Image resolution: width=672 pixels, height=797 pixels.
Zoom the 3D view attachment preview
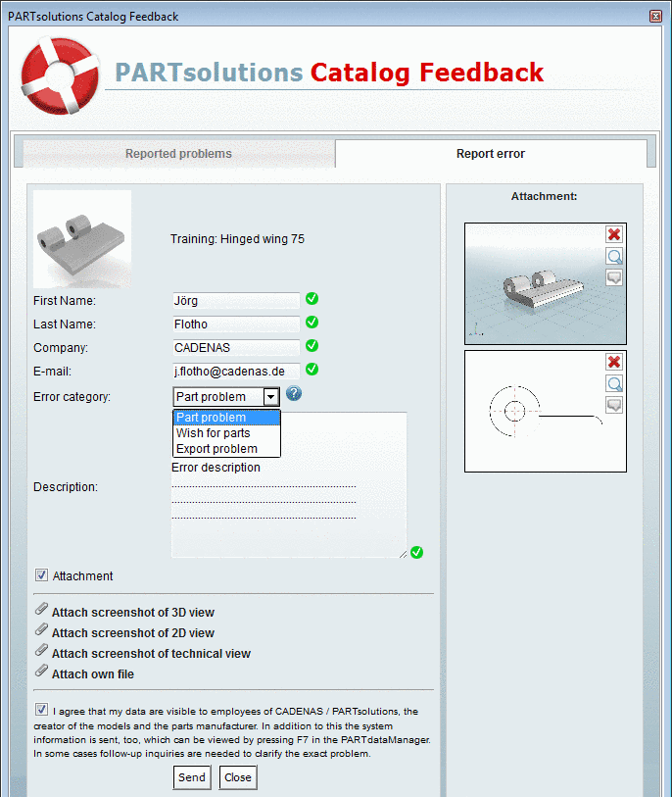point(614,256)
